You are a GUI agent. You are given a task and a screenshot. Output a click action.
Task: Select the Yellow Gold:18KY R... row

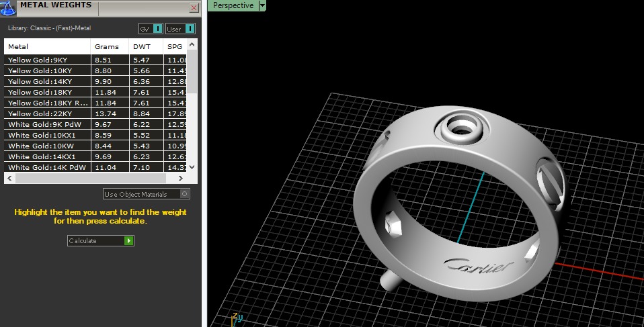(x=95, y=103)
